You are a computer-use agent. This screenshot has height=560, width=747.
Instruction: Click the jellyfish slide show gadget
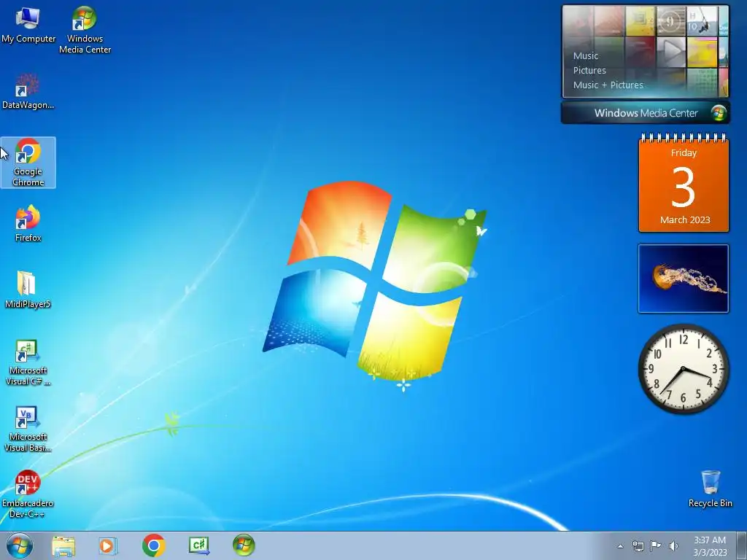click(683, 279)
